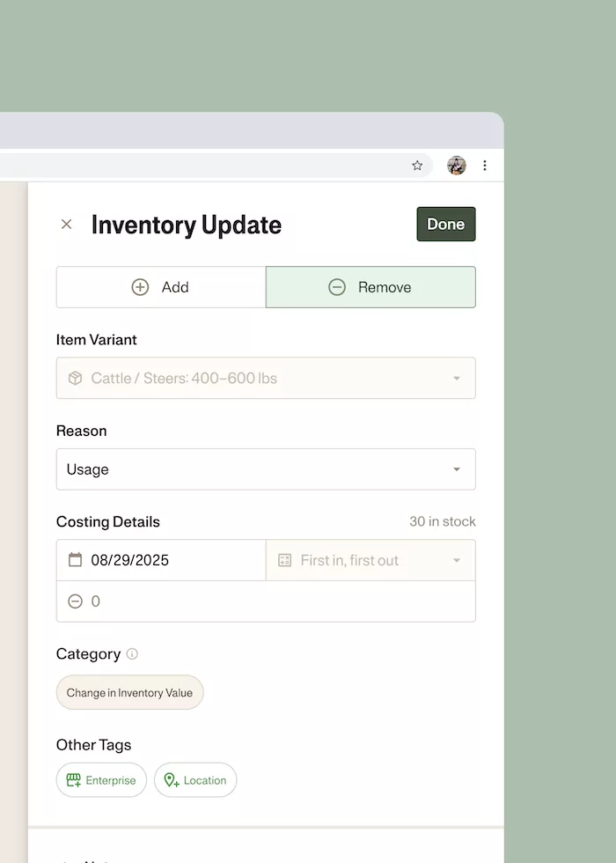Click the calendar icon beside the date
Screen dimensions: 616x863
[x=75, y=560]
